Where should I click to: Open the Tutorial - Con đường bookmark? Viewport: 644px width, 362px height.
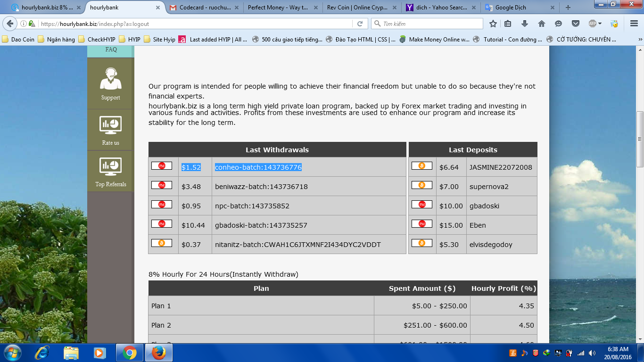(x=508, y=40)
